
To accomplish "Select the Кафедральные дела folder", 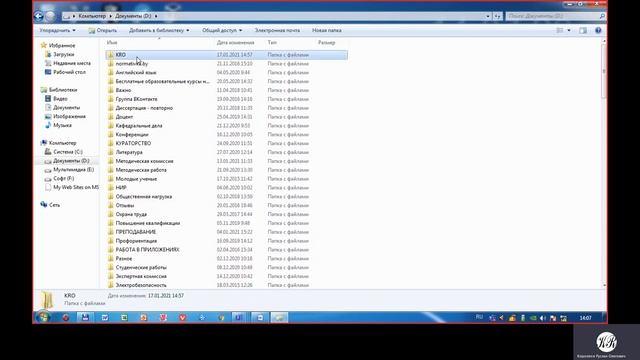I will click(x=139, y=126).
